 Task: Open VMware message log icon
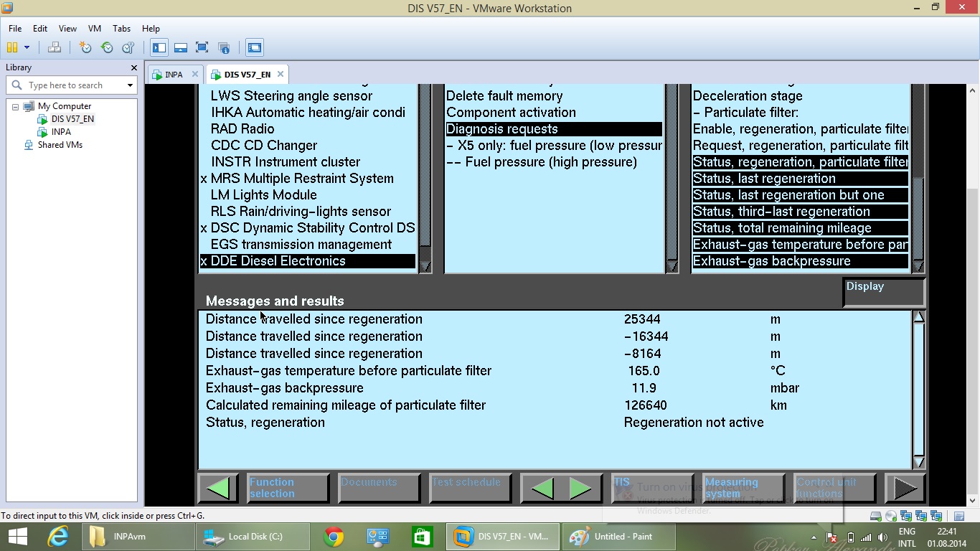[958, 516]
